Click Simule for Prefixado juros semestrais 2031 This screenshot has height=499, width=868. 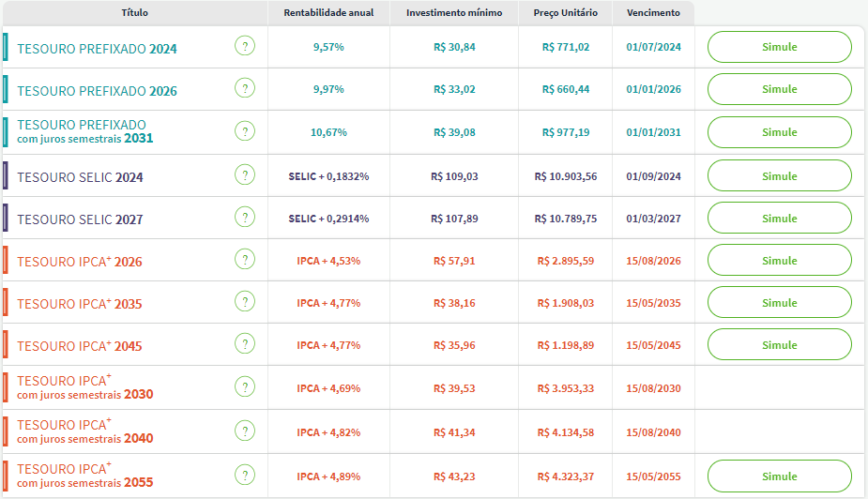click(x=780, y=132)
